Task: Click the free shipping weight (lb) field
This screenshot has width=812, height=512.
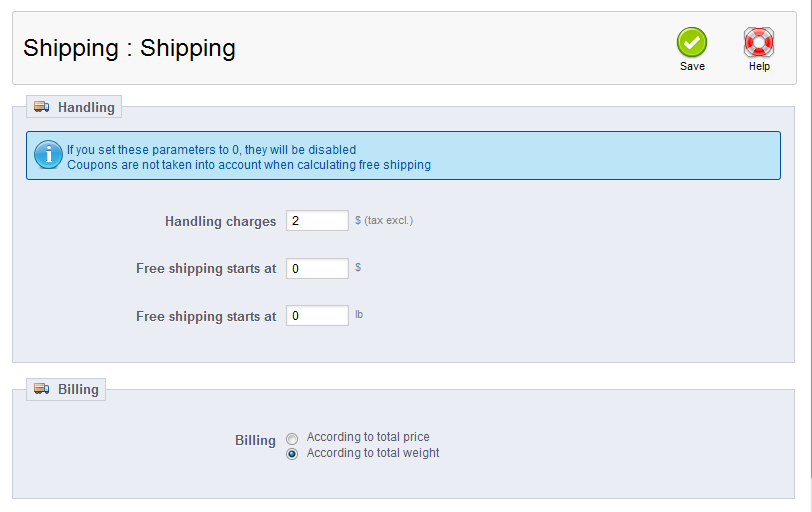Action: (317, 316)
